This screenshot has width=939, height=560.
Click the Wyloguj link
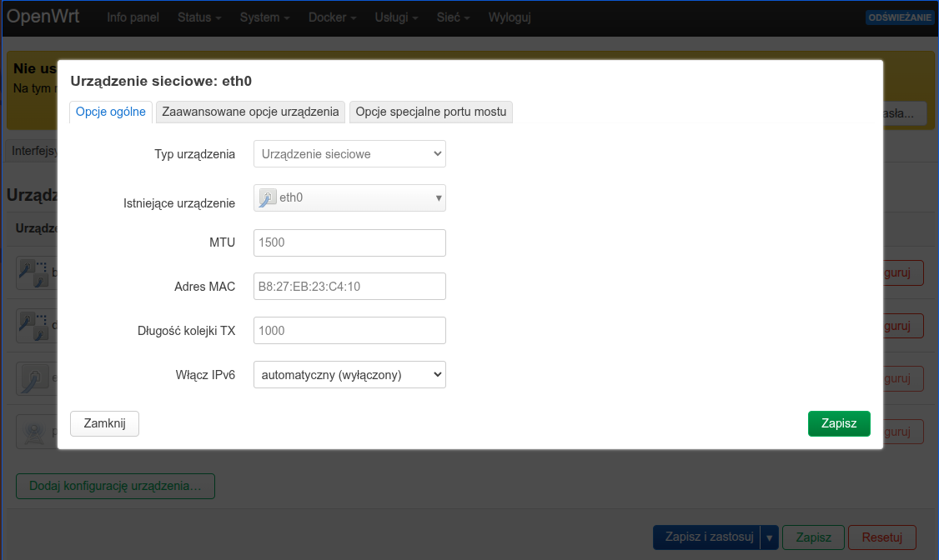point(509,17)
